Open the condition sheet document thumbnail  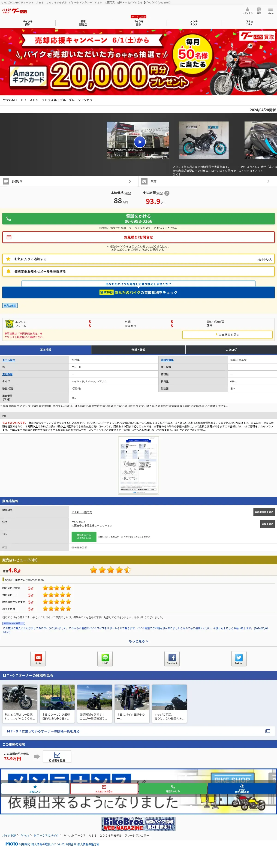click(x=138, y=465)
